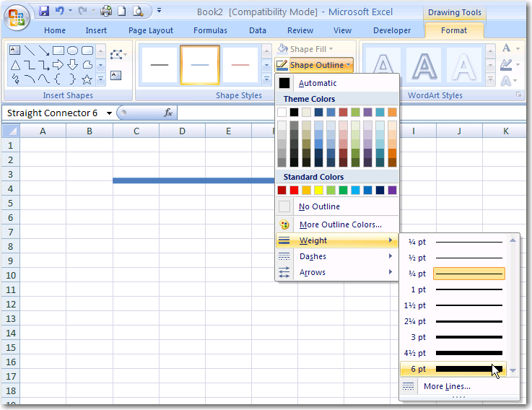Choose Automatic outline color
The width and height of the screenshot is (532, 410).
(x=336, y=83)
